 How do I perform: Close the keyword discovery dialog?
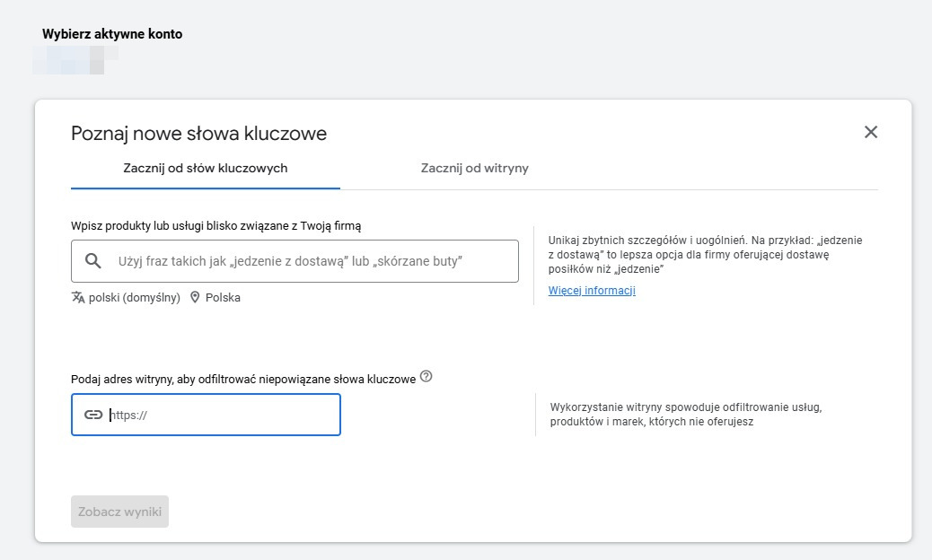pyautogui.click(x=870, y=133)
